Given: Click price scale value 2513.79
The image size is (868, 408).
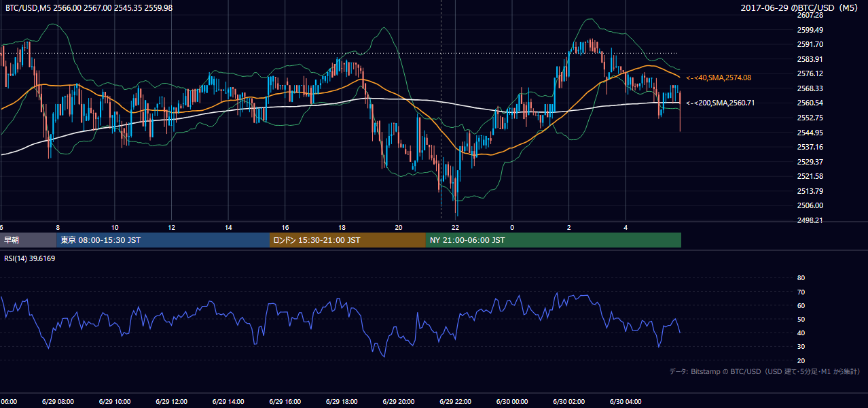Looking at the screenshot, I should click(810, 191).
